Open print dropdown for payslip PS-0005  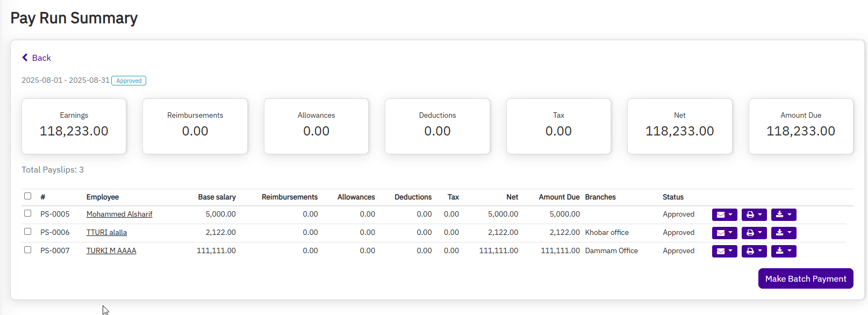[x=754, y=214]
